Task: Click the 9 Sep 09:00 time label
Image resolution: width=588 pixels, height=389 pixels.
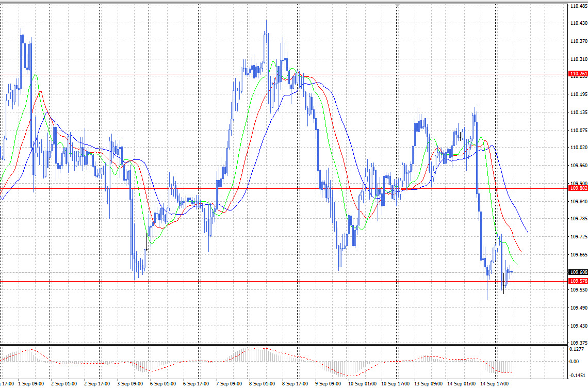Action: click(328, 384)
